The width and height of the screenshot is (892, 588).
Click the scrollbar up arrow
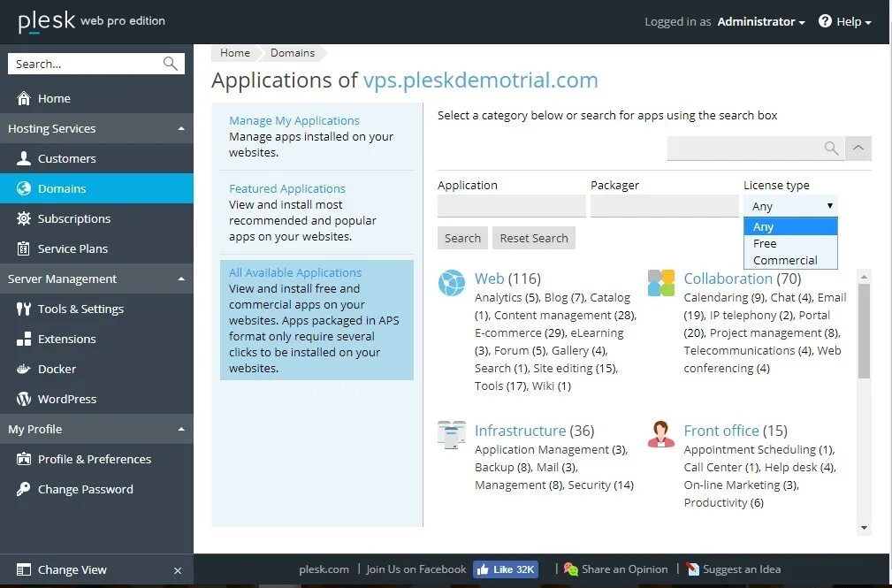pos(864,277)
